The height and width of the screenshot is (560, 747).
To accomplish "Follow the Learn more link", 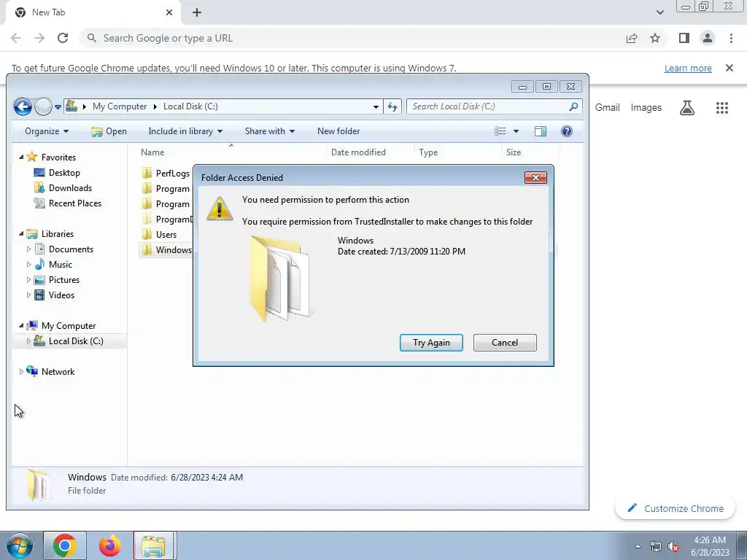I will [x=688, y=68].
